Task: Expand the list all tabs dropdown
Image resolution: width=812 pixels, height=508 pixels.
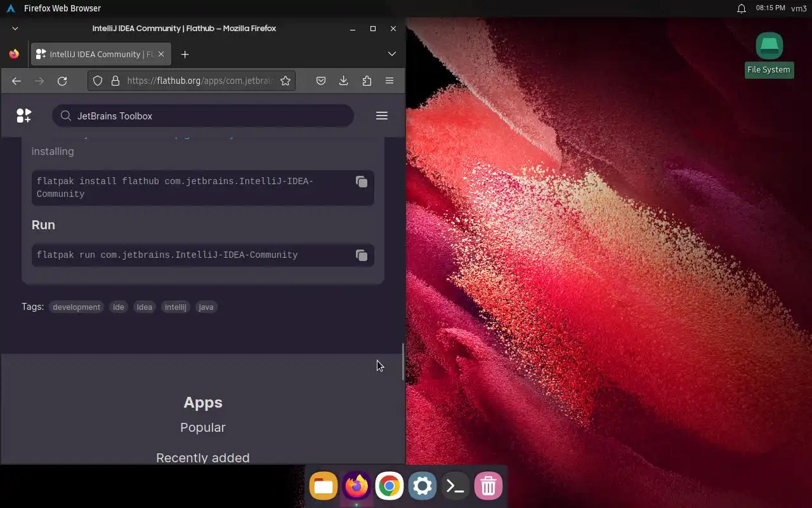Action: pos(392,54)
